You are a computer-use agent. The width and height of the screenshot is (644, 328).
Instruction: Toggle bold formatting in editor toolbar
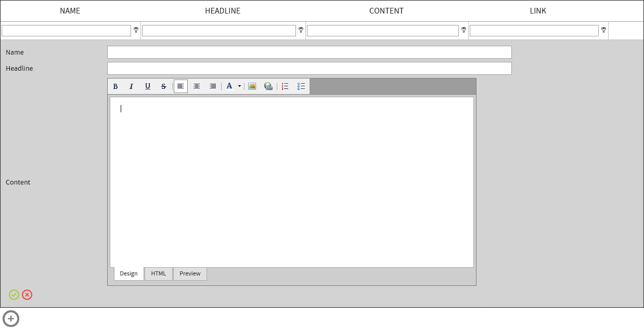115,86
